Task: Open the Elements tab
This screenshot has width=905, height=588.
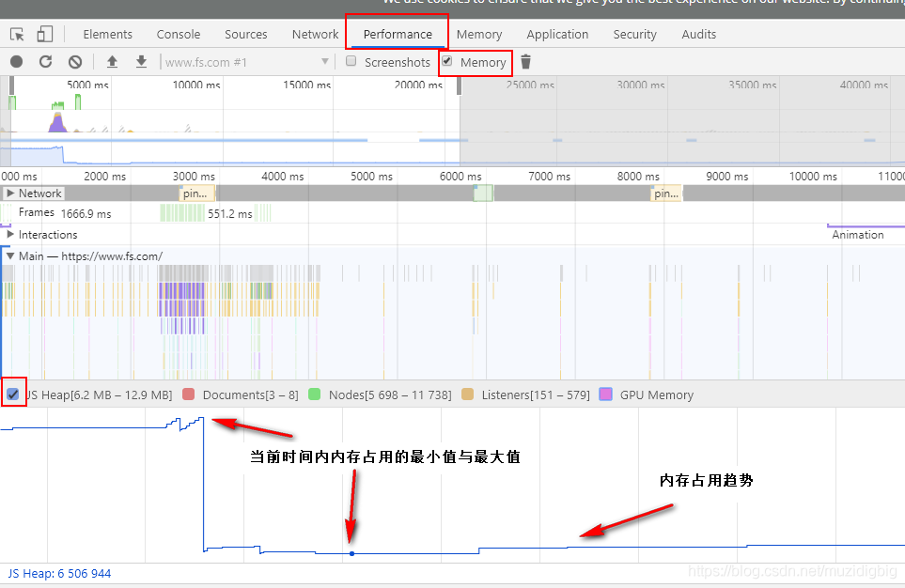Action: [x=107, y=35]
